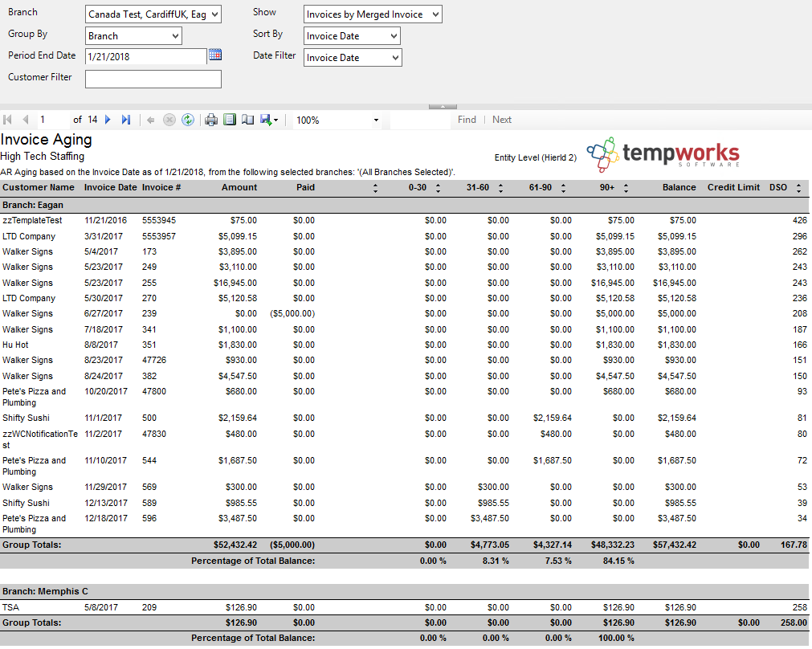Expand the Sort By dropdown
Screen dimensions: 812x649
pos(393,36)
